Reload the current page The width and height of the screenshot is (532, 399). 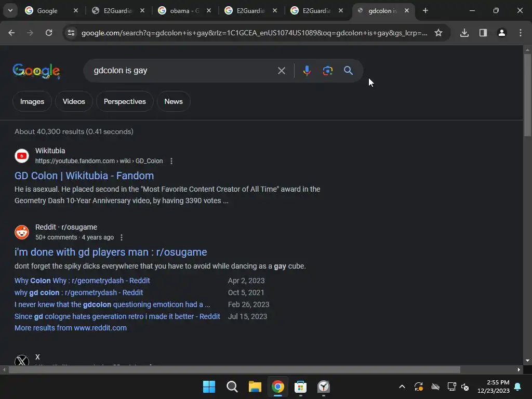point(49,33)
